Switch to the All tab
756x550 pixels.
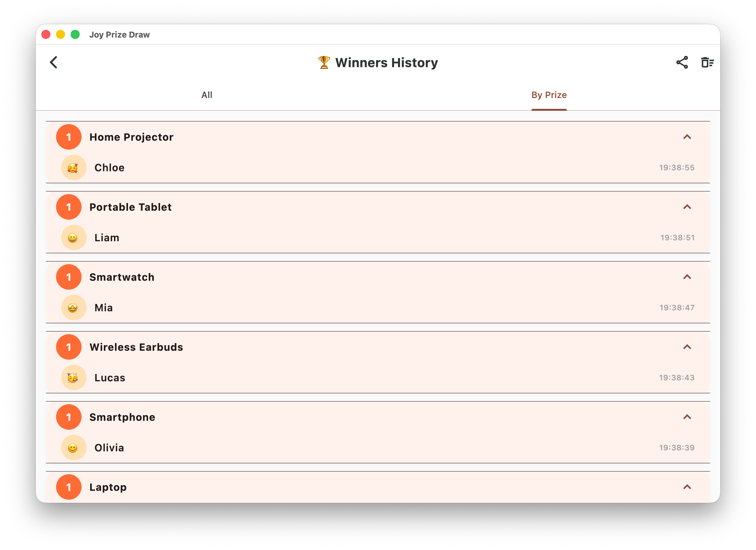(207, 95)
